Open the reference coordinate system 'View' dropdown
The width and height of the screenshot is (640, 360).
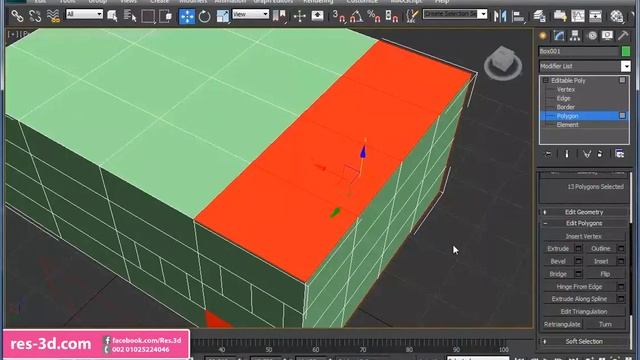tap(250, 14)
